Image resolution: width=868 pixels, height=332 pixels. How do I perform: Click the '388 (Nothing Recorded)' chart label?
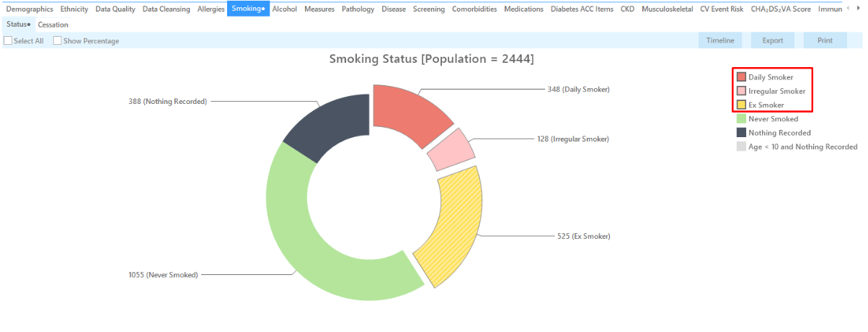click(x=167, y=102)
